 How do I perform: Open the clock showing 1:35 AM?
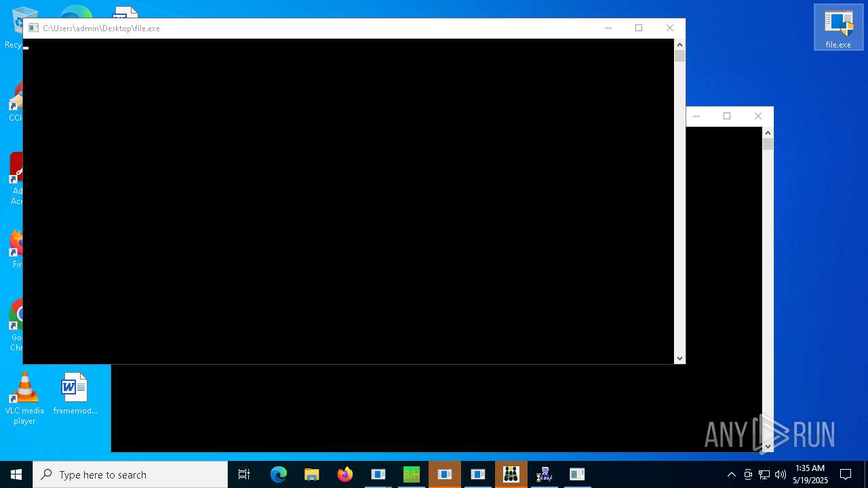tap(810, 474)
